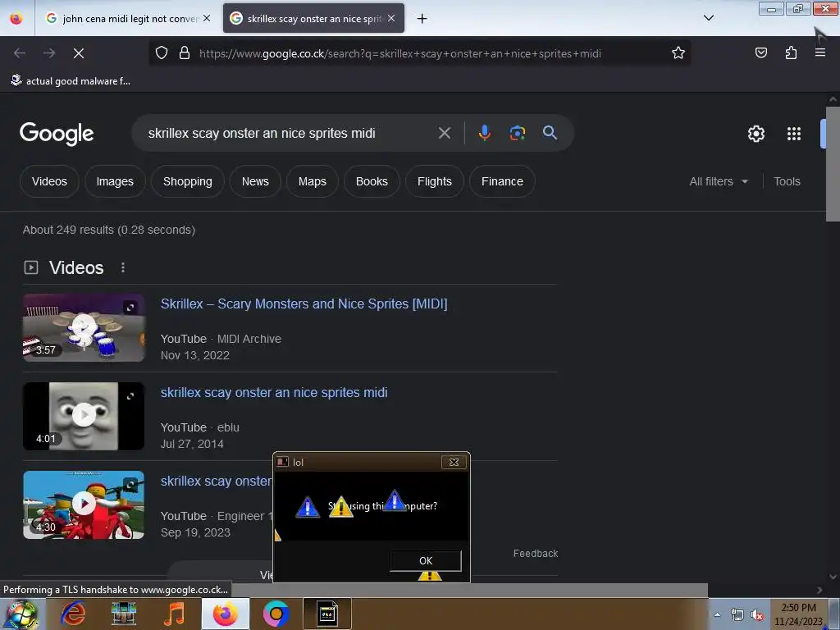840x630 pixels.
Task: Switch to Books results
Action: pos(372,181)
